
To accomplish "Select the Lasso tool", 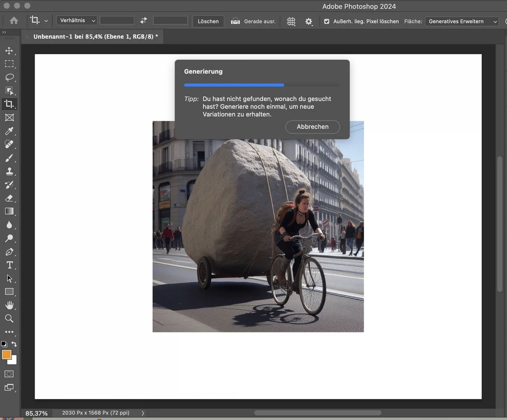I will [x=9, y=77].
